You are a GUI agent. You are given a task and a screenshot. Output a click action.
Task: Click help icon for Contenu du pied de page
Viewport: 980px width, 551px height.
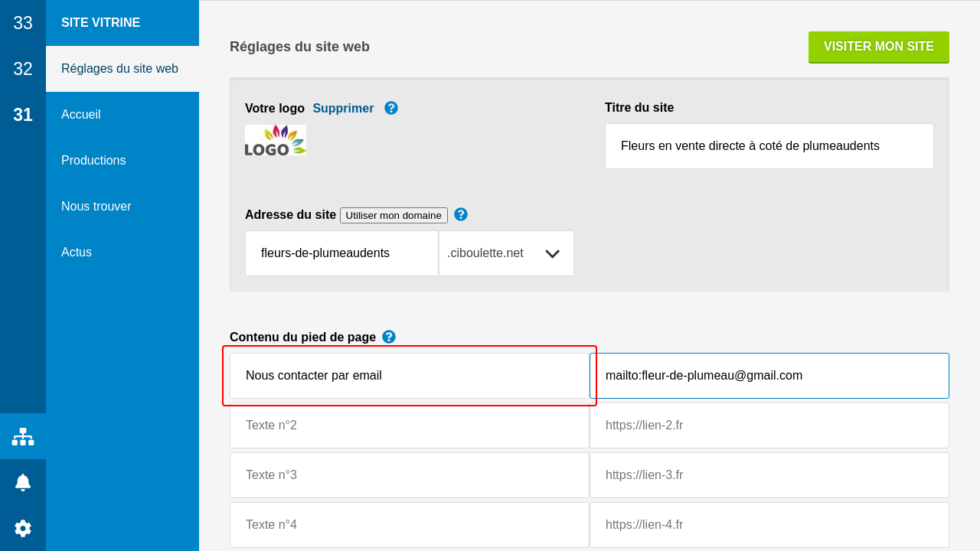[389, 337]
